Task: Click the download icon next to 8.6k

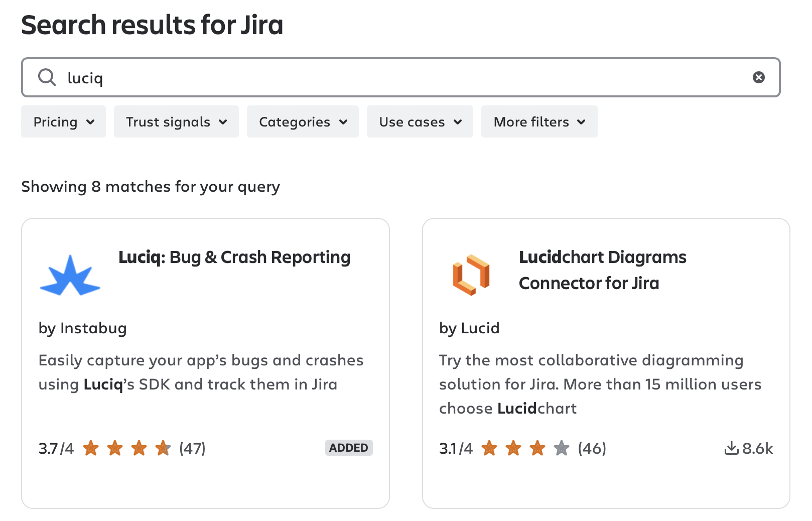Action: pyautogui.click(x=731, y=448)
